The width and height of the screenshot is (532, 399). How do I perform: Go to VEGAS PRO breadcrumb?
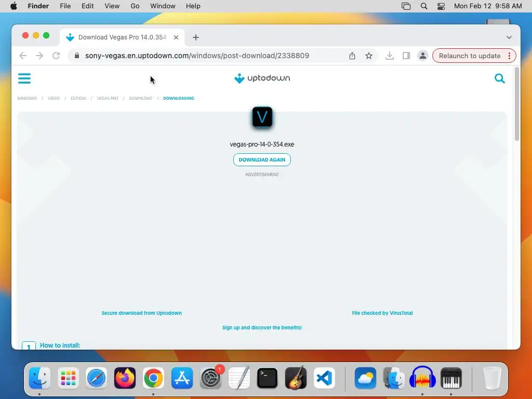[108, 98]
